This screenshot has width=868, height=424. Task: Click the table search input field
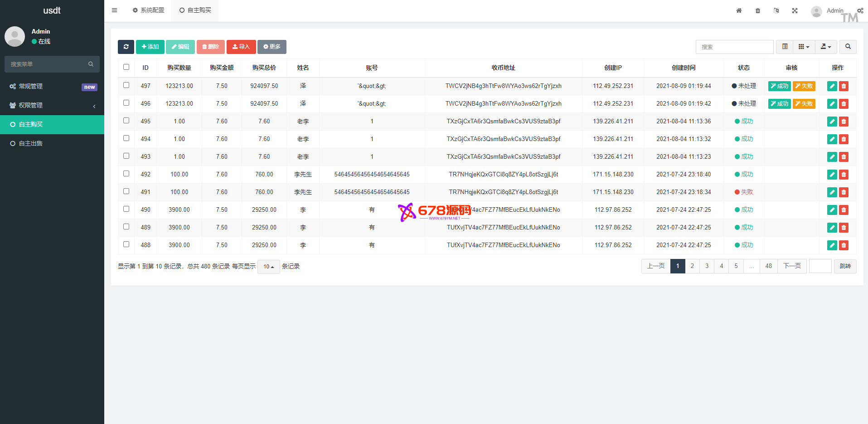tap(734, 47)
